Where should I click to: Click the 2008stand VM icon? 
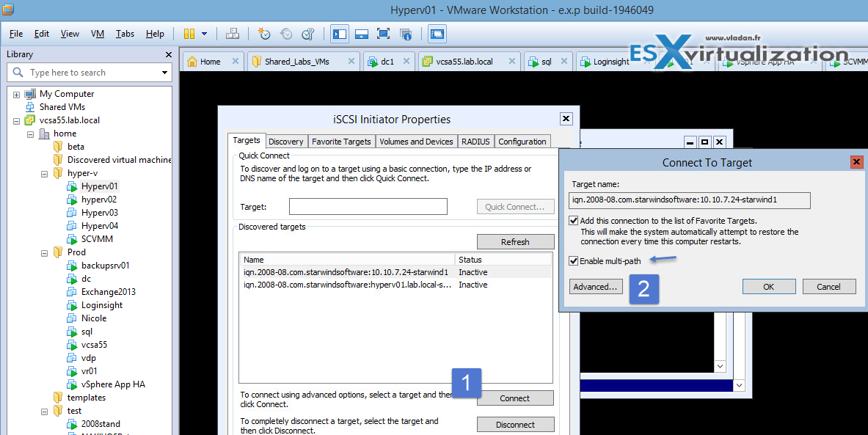[72, 424]
